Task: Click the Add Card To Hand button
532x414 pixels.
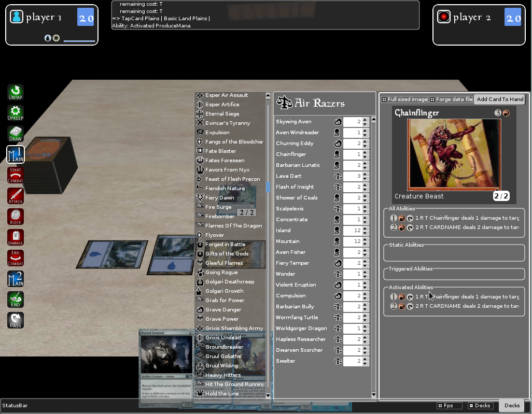Action: click(x=500, y=99)
